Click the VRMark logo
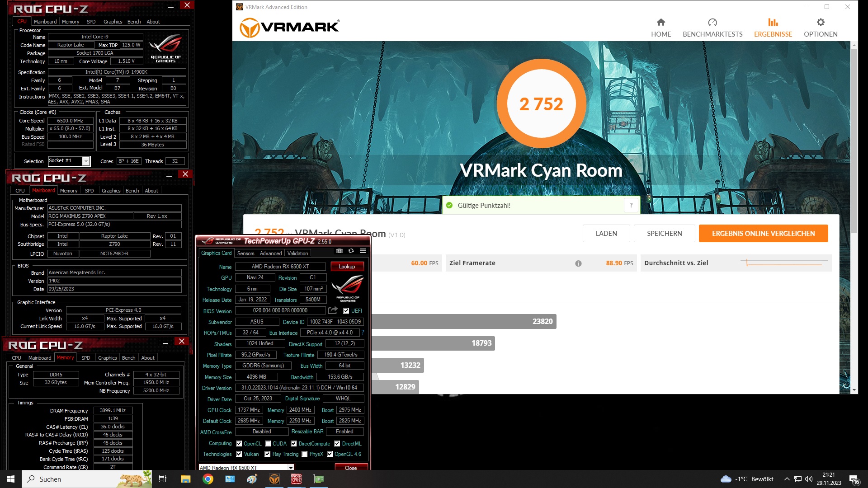The height and width of the screenshot is (488, 868). tap(289, 28)
